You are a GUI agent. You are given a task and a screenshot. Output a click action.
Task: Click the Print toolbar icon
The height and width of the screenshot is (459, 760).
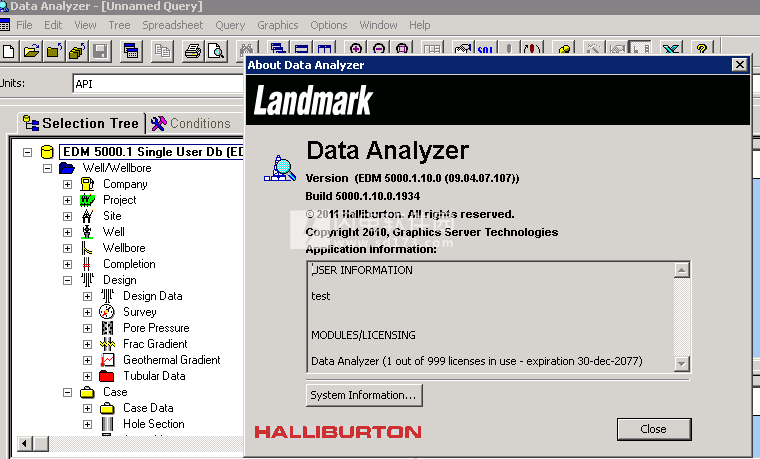point(192,51)
